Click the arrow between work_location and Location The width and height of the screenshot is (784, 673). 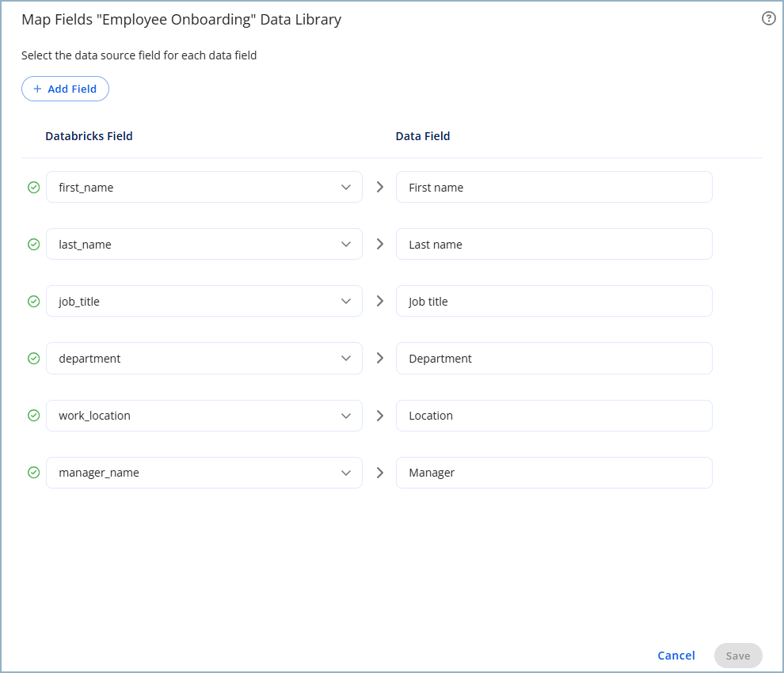pos(379,416)
